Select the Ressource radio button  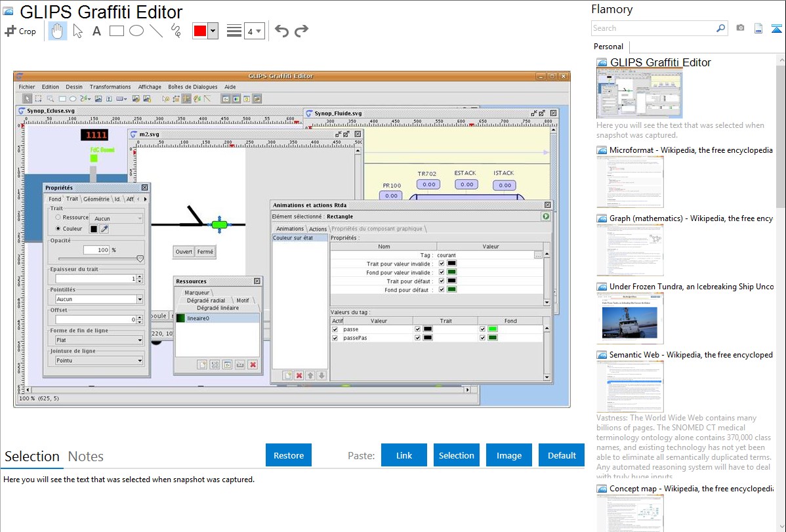pyautogui.click(x=58, y=217)
